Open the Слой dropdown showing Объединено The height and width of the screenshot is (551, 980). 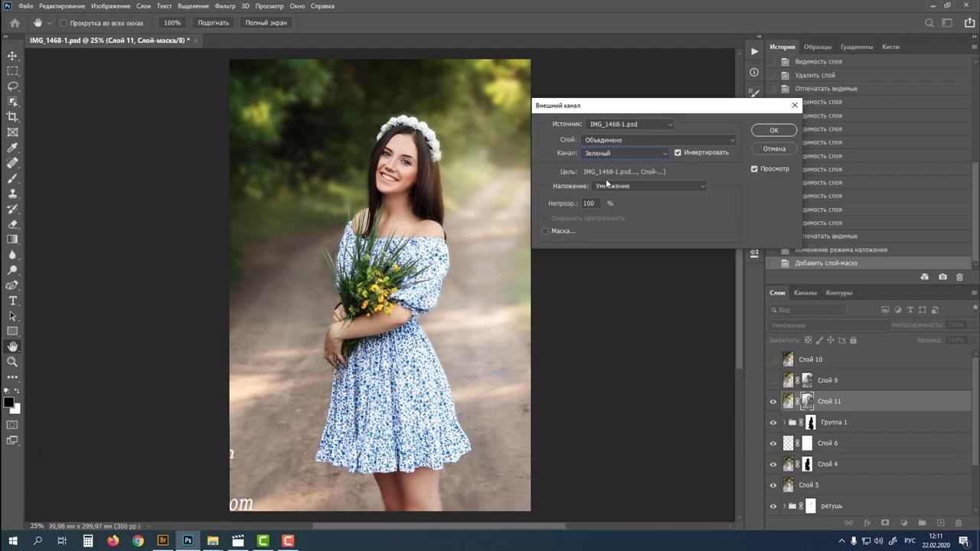pos(659,140)
